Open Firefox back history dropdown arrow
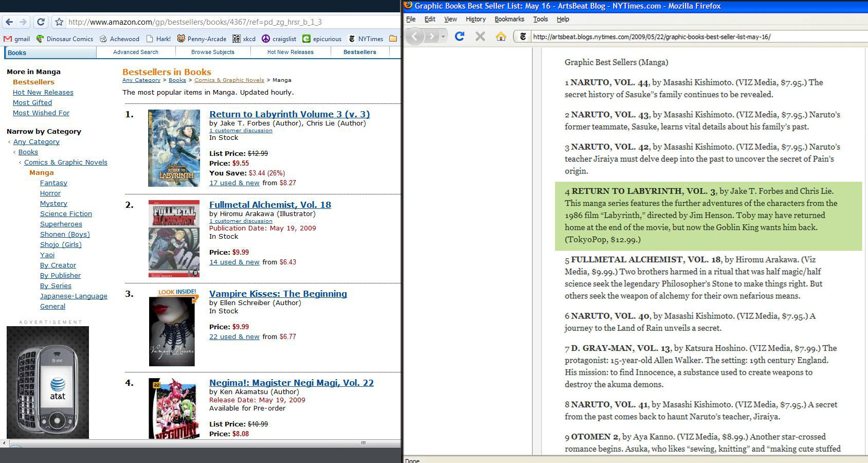 pos(444,36)
